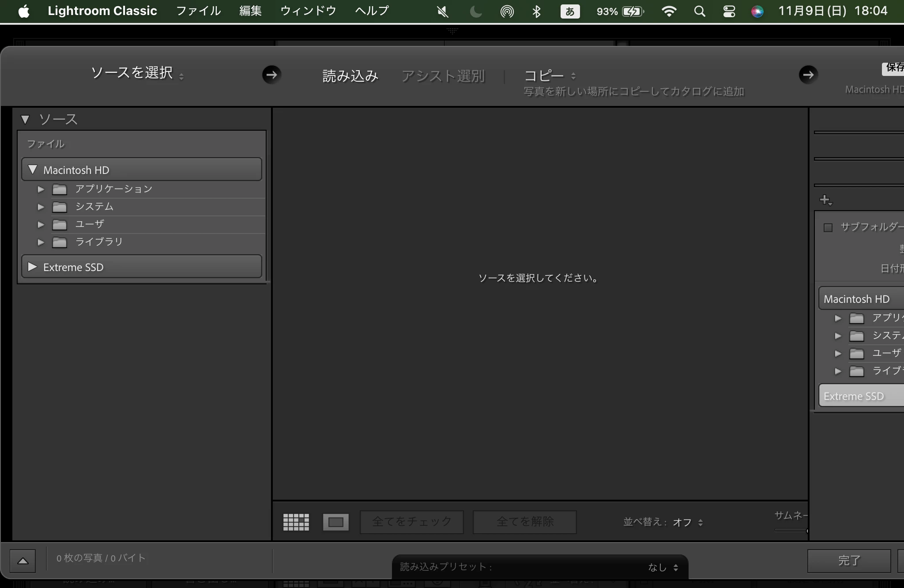Image resolution: width=904 pixels, height=588 pixels.
Task: Open ファイル menu
Action: click(x=198, y=11)
